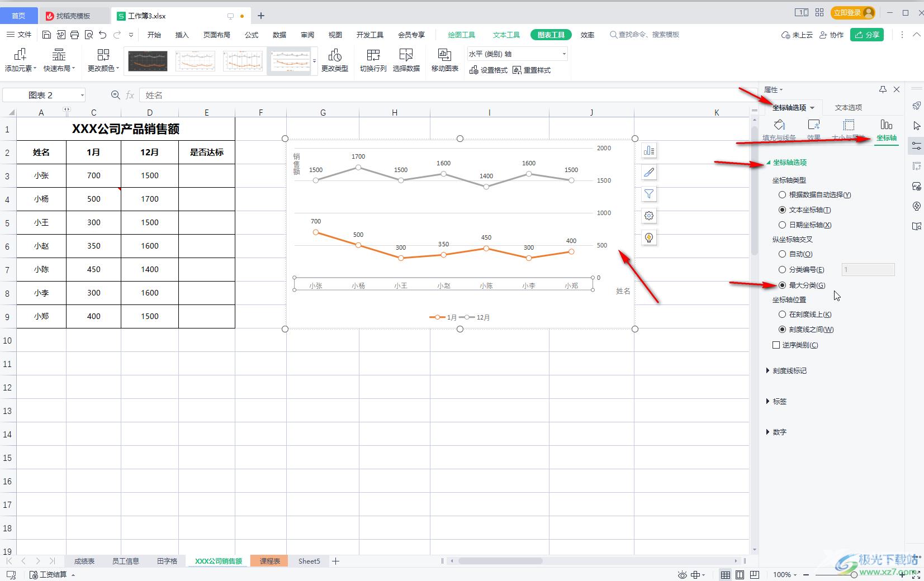Open Name Box dropdown (图表 2)
Screen dimensions: 924x581
pos(82,95)
